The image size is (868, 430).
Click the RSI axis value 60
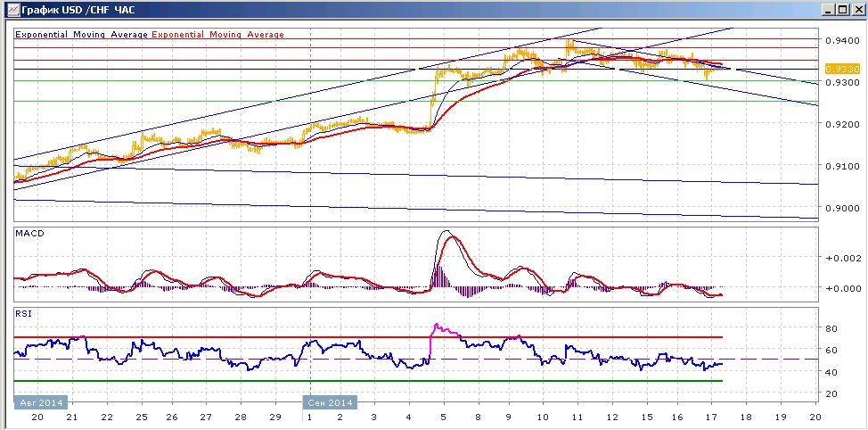click(x=831, y=350)
